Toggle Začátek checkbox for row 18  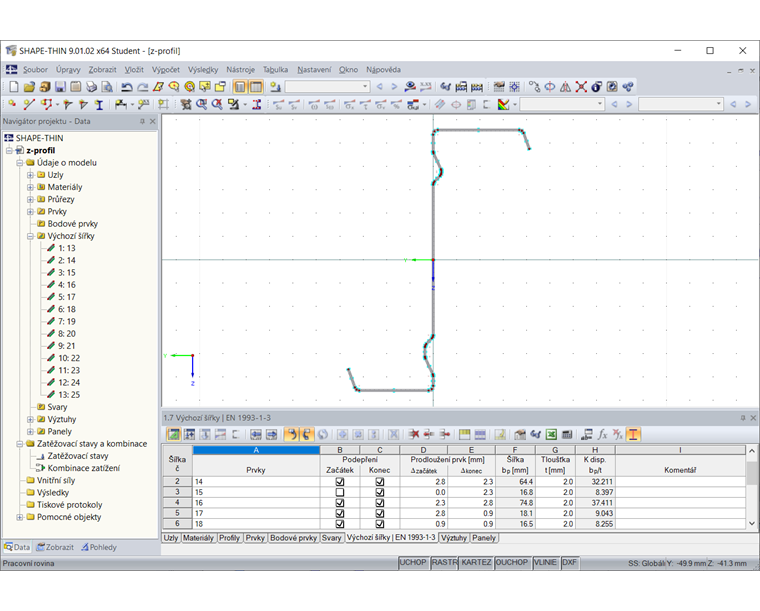pyautogui.click(x=340, y=524)
